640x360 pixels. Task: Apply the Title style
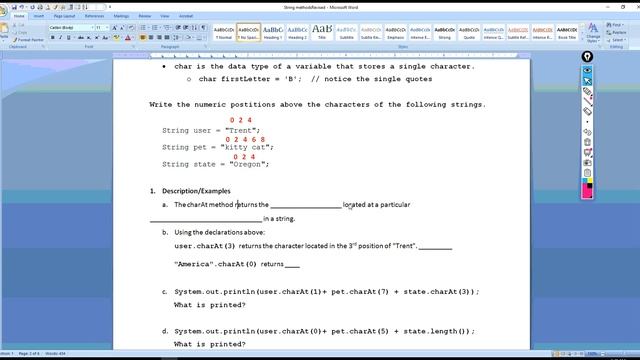(322, 32)
